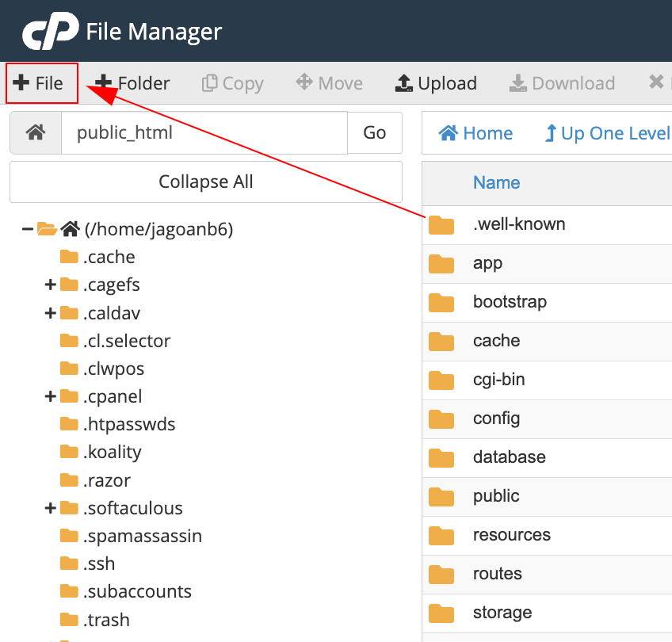Sort files by Name column header
This screenshot has width=672, height=642.
click(496, 182)
